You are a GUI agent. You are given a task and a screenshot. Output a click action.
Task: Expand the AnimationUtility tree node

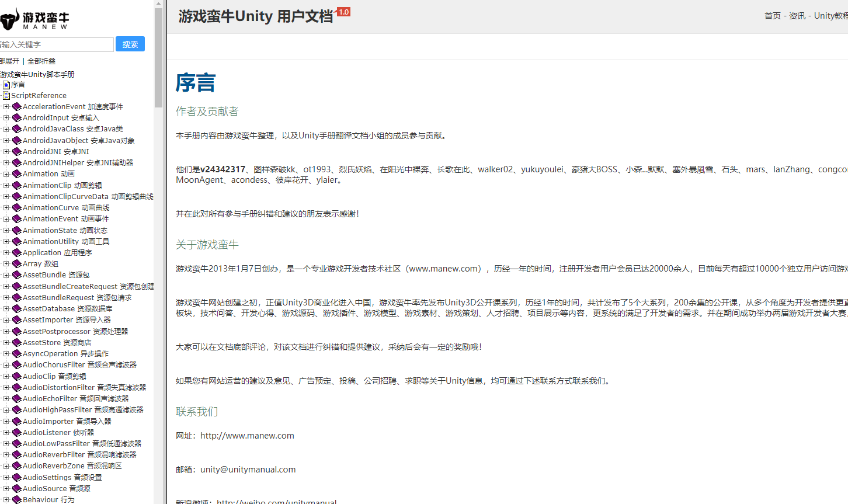point(6,242)
